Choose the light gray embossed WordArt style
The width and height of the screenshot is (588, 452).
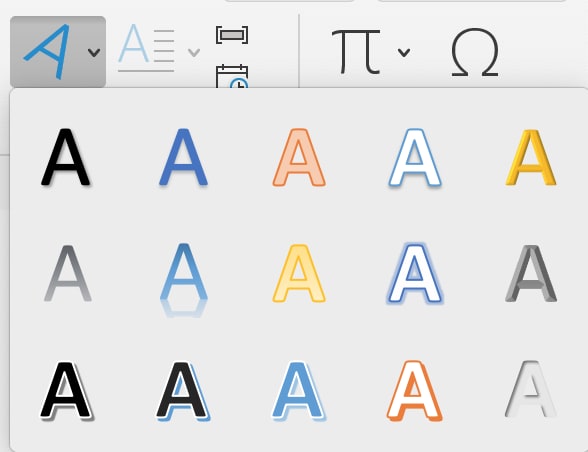tap(531, 389)
